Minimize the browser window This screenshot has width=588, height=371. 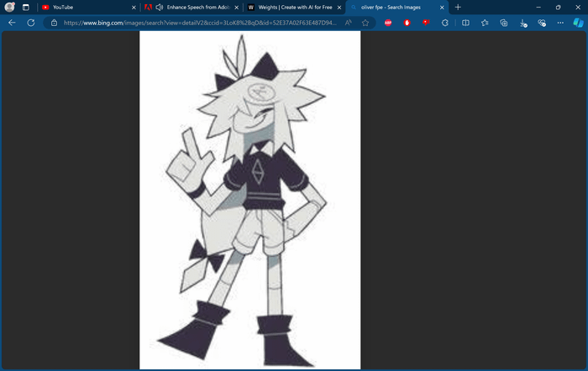coord(538,7)
